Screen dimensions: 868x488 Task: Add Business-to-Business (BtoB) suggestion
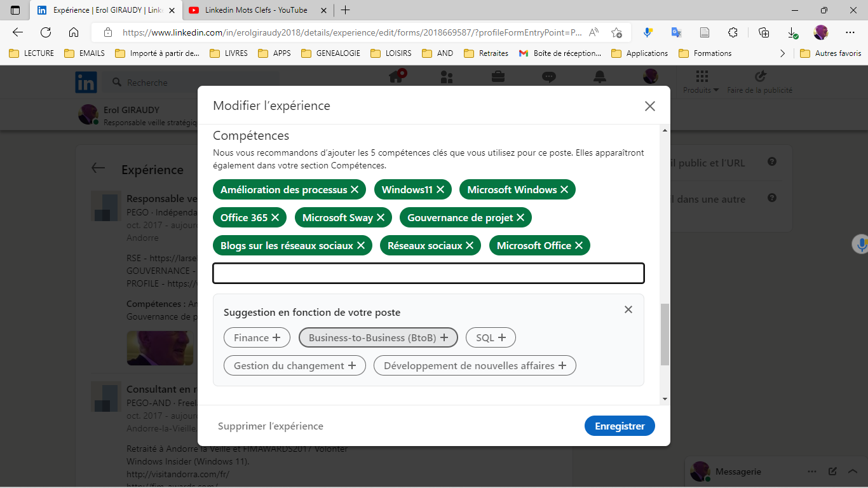click(378, 337)
